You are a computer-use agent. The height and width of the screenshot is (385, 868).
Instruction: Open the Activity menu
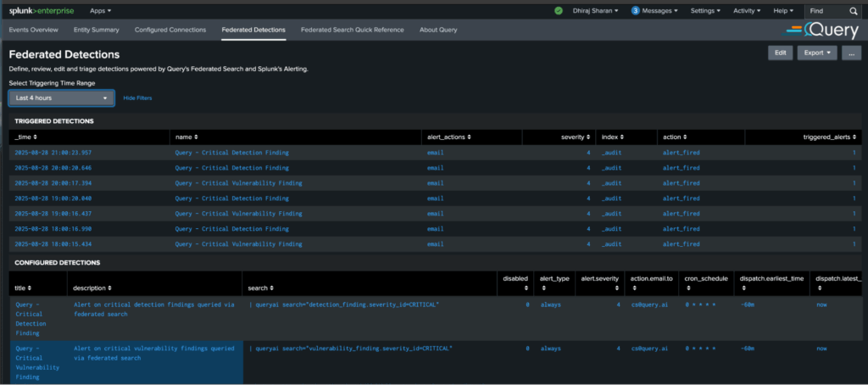[x=747, y=10]
